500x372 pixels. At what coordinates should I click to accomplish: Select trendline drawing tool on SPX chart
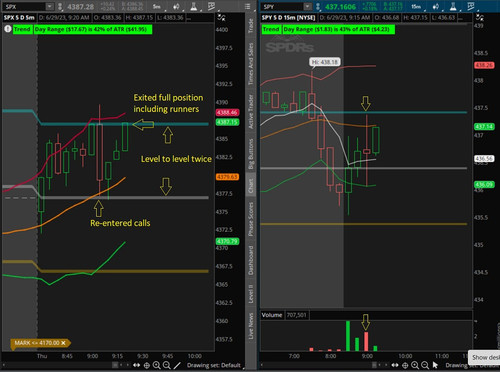point(177,365)
